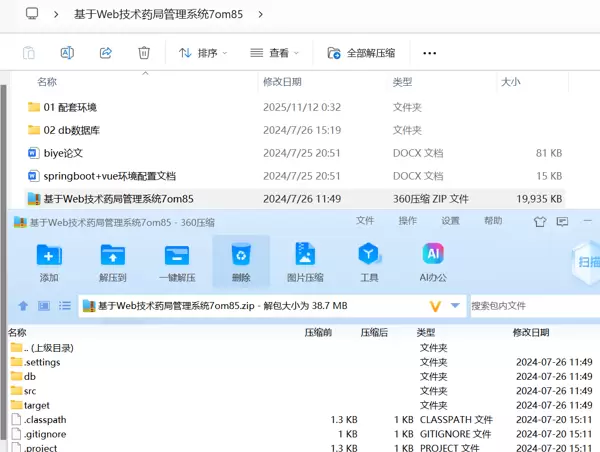
Task: Click the Explorer delete trash icon
Action: pyautogui.click(x=144, y=53)
